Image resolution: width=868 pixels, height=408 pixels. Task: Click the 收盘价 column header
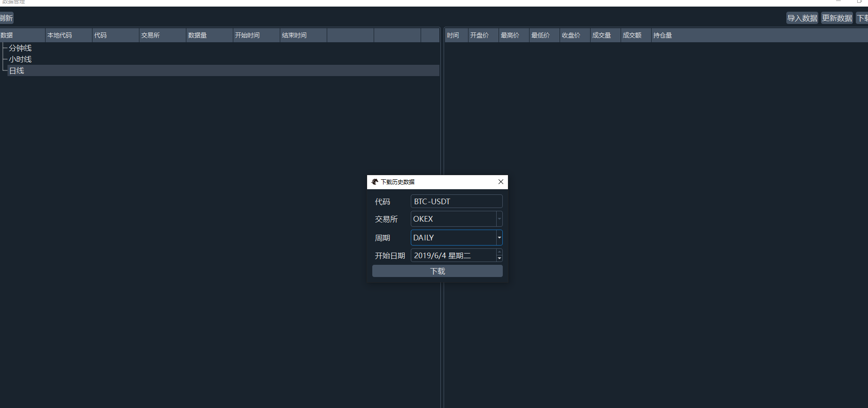tap(575, 35)
